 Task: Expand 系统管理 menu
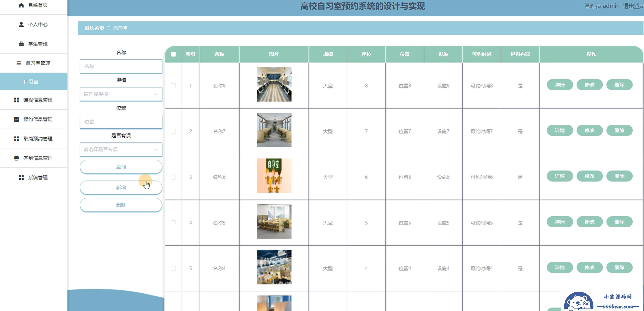(x=33, y=177)
